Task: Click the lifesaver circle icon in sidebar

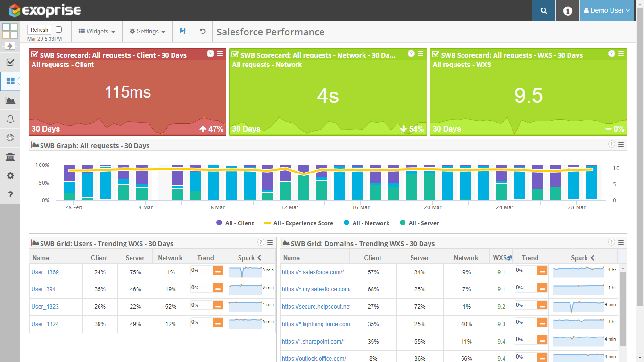Action: point(10,138)
